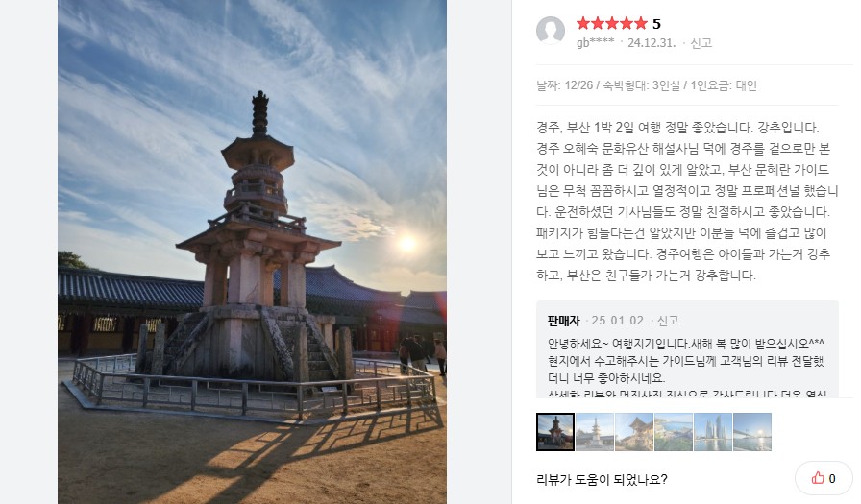Open the waterfront skyscrapers thumbnail
Viewport: 861px width, 504px height.
pyautogui.click(x=713, y=432)
